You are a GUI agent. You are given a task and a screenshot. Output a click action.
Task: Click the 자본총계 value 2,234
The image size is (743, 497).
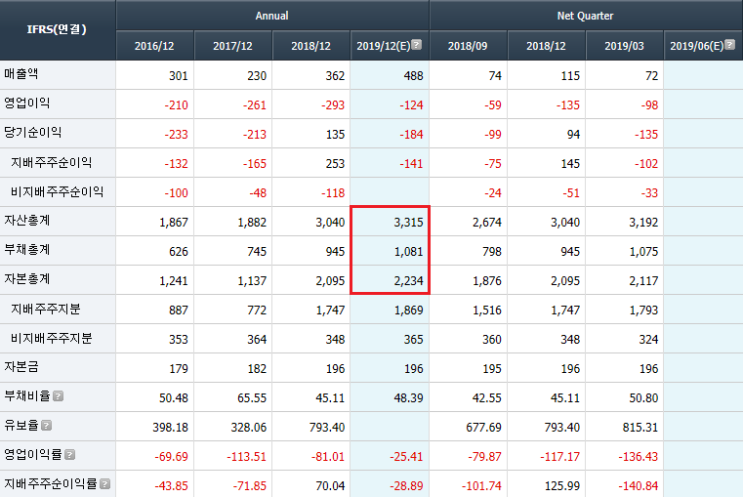(x=408, y=281)
